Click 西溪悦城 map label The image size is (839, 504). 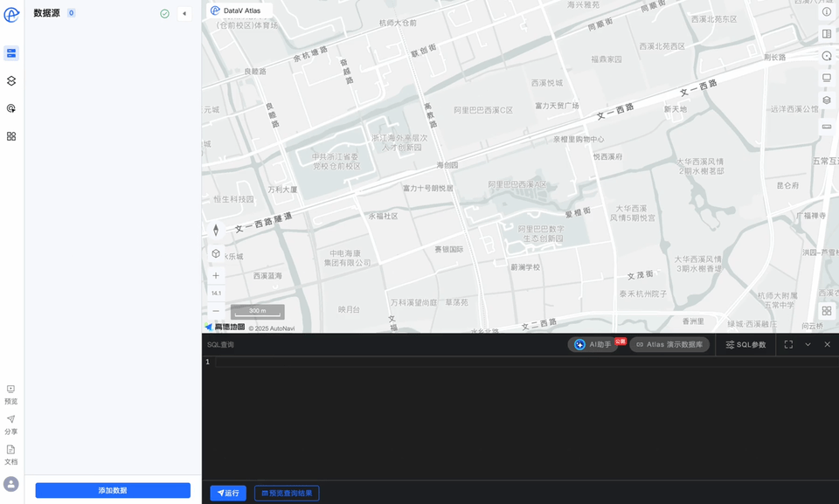pos(547,83)
